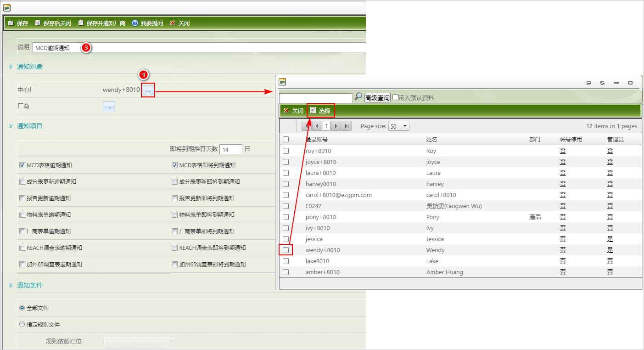This screenshot has height=350, width=644.
Task: Uncheck MCD表格逾期通知 checkbox
Action: [22, 165]
